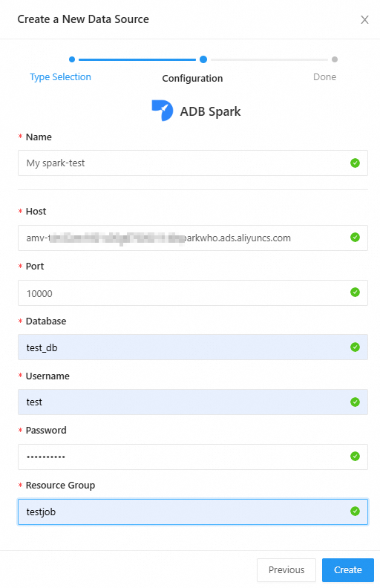Click the ADB Spark logo icon
This screenshot has height=588, width=380.
point(163,110)
